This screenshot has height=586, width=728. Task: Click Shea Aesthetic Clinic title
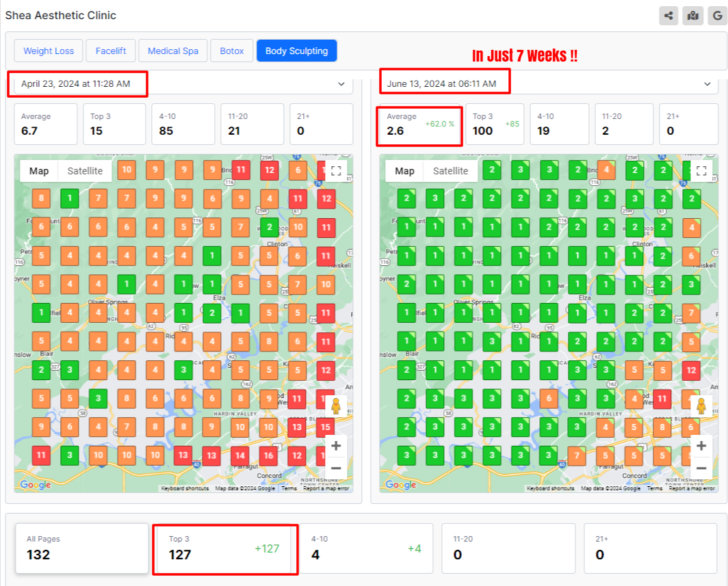(x=60, y=15)
